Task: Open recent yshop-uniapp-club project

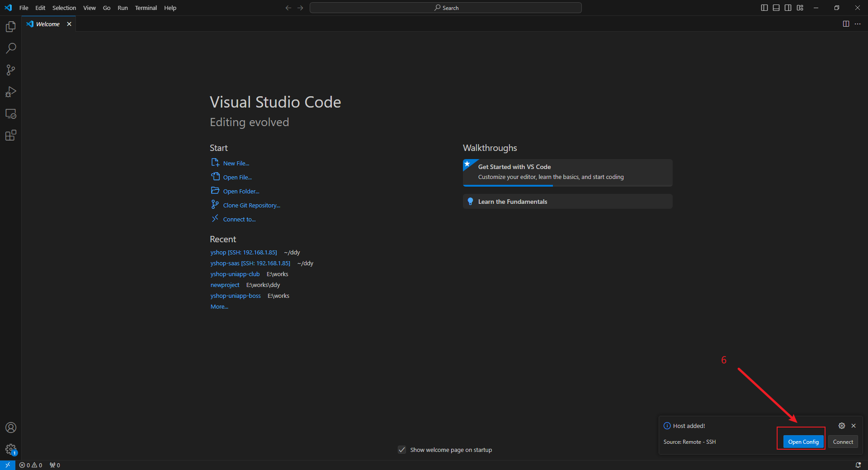Action: click(x=235, y=274)
